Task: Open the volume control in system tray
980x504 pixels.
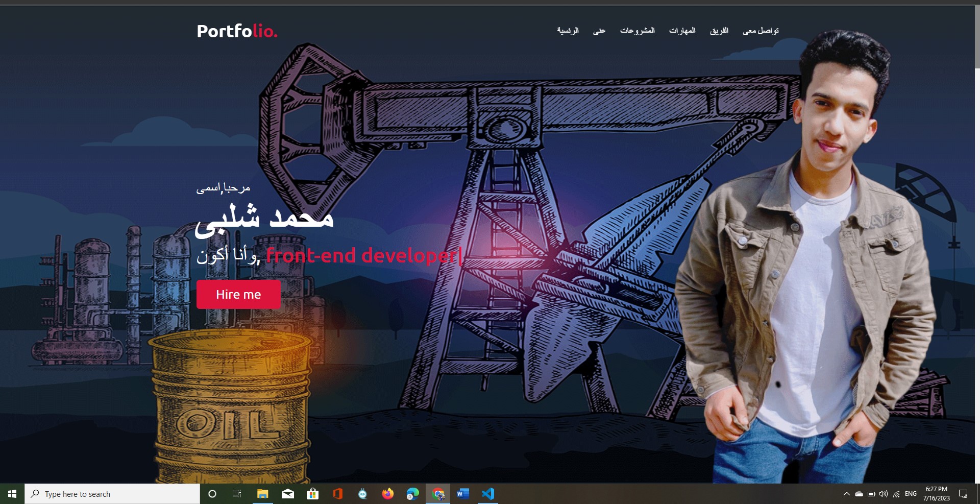Action: (884, 494)
